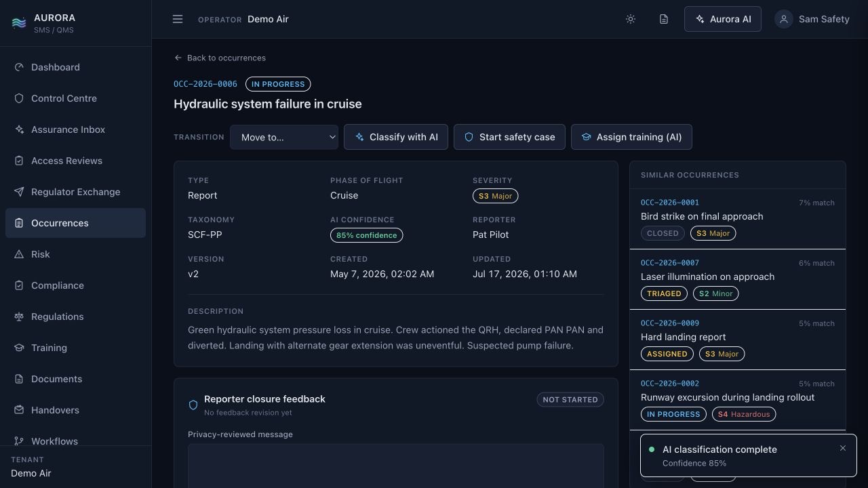Click the Compliance clipboard icon
This screenshot has height=488, width=868.
[x=19, y=285]
